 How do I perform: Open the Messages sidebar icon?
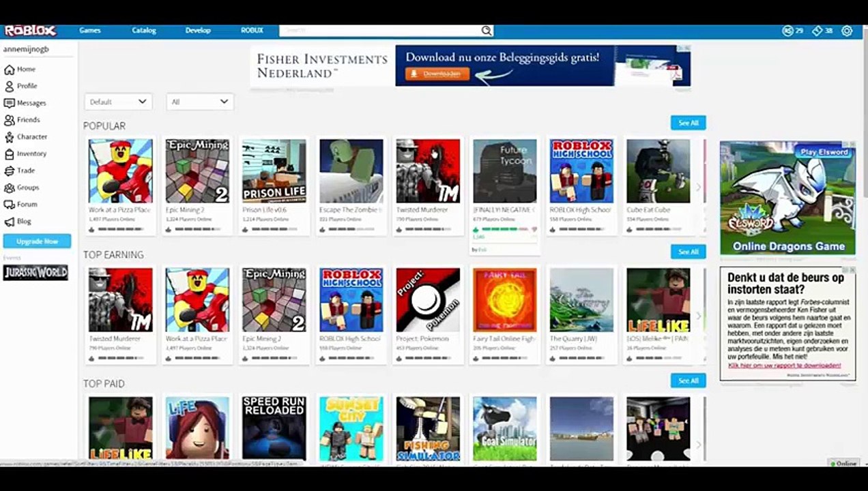(x=9, y=103)
